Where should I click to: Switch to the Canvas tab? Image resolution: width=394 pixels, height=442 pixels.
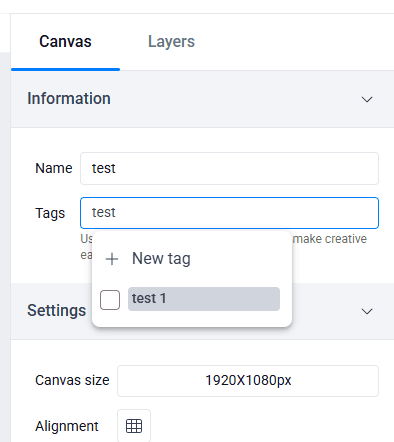point(65,42)
